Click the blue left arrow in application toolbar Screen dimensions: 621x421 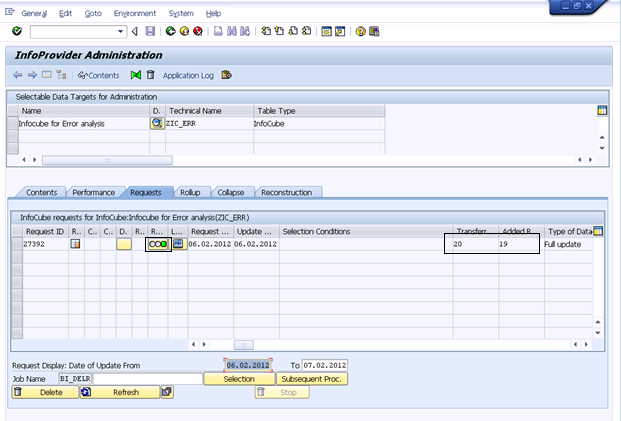point(17,75)
